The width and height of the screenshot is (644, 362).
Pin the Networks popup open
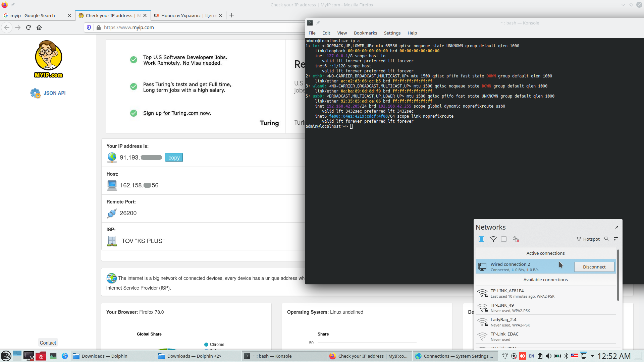[x=616, y=227]
